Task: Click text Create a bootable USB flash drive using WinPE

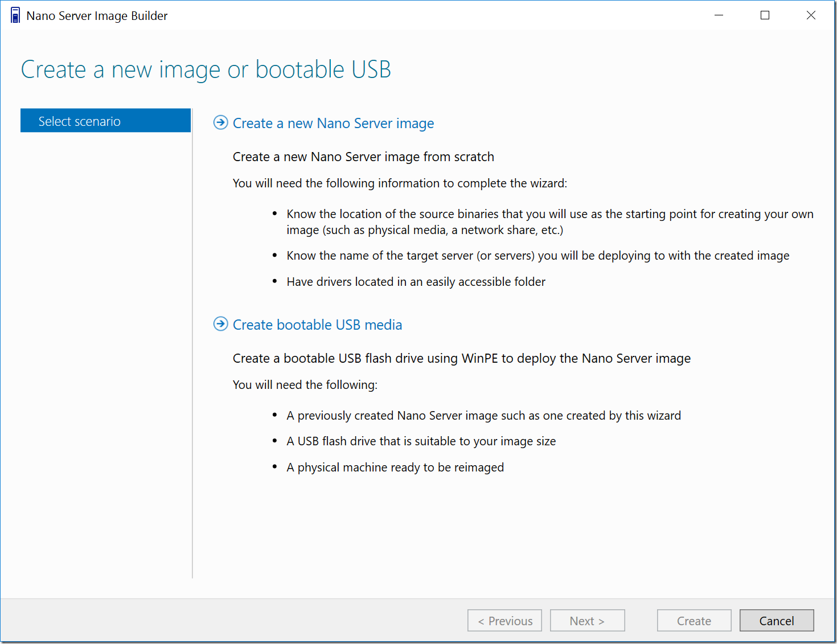Action: (x=462, y=358)
